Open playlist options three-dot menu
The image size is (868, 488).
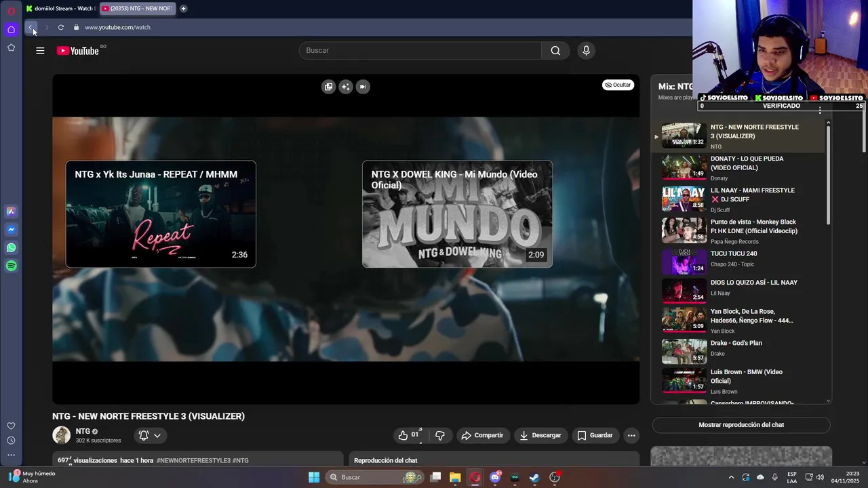(x=820, y=110)
